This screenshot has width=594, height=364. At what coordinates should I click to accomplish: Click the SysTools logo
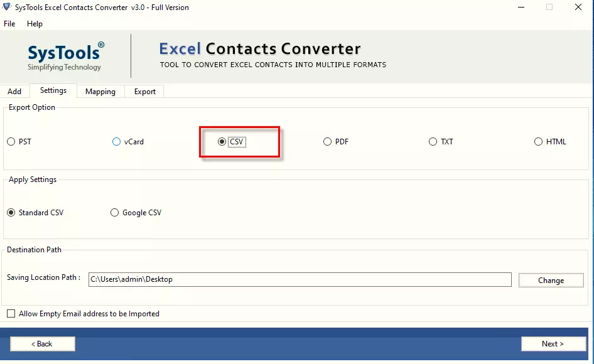click(65, 56)
